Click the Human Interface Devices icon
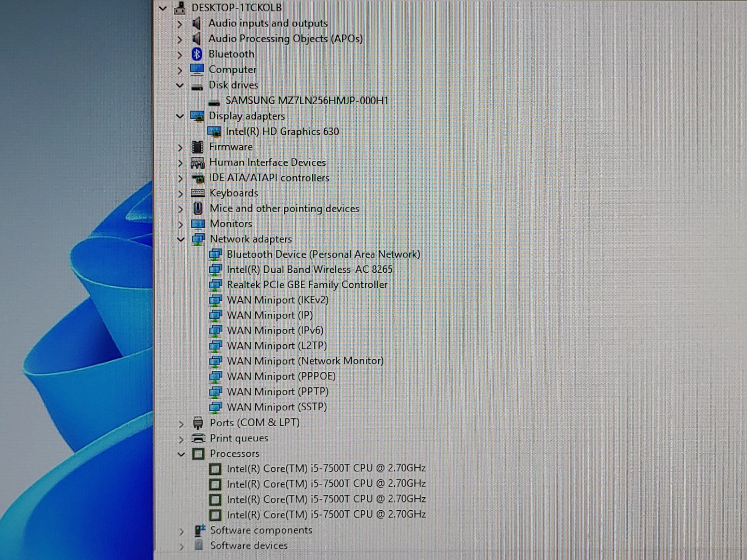 pyautogui.click(x=198, y=163)
